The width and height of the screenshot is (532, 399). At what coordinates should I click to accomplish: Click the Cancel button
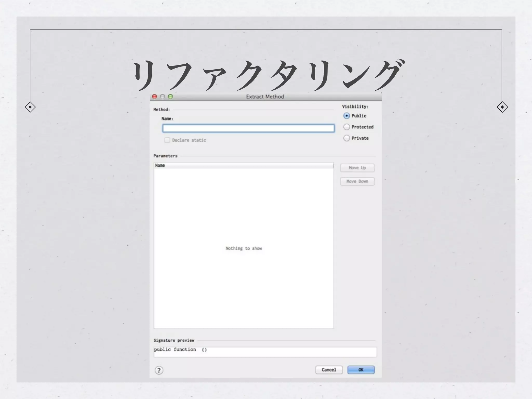point(329,370)
